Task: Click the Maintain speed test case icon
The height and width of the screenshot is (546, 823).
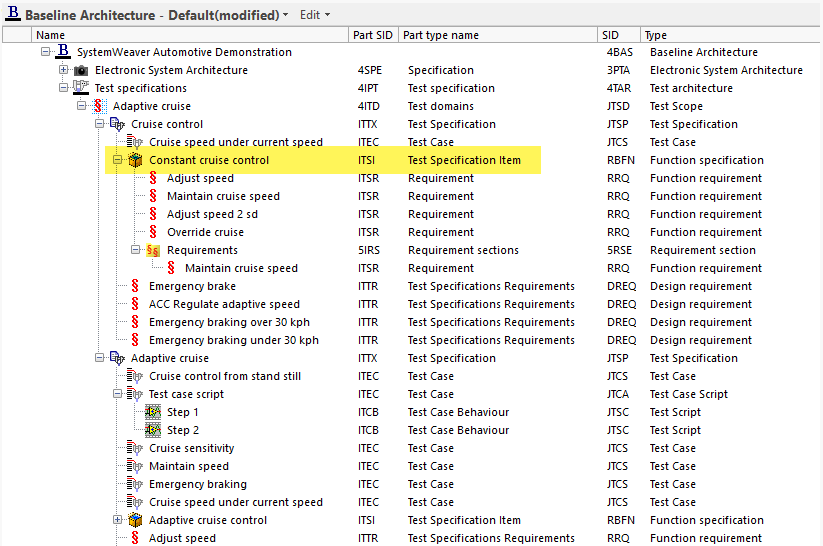Action: click(134, 466)
